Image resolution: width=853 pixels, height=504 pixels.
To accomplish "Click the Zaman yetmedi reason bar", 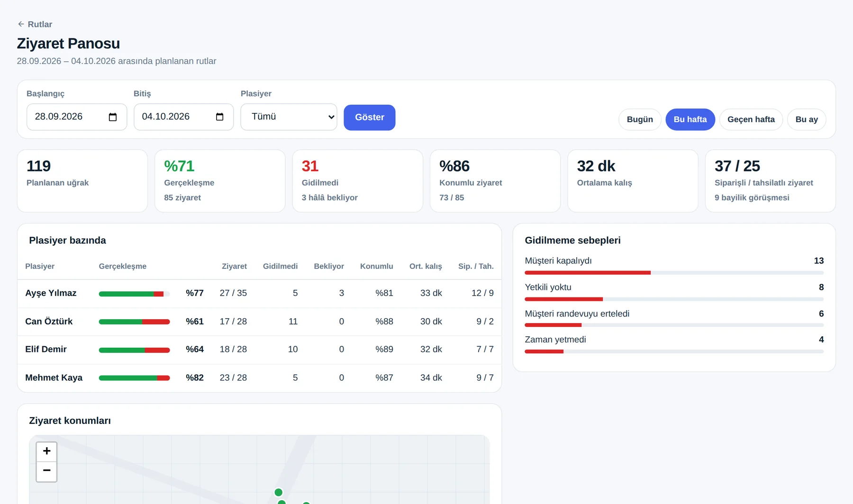I will 674,351.
